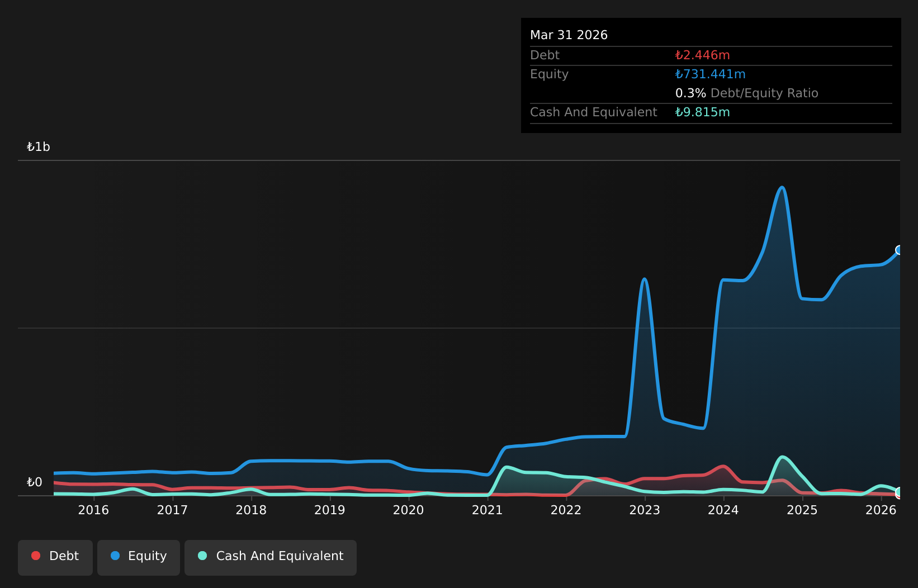
Task: Toggle the Equity series legend button
Action: tap(139, 557)
